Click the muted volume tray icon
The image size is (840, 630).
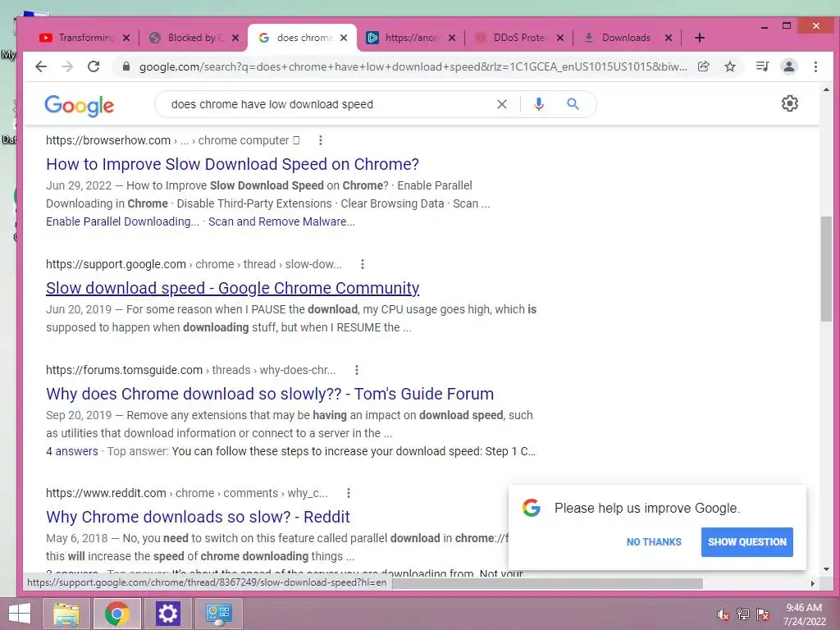(724, 614)
